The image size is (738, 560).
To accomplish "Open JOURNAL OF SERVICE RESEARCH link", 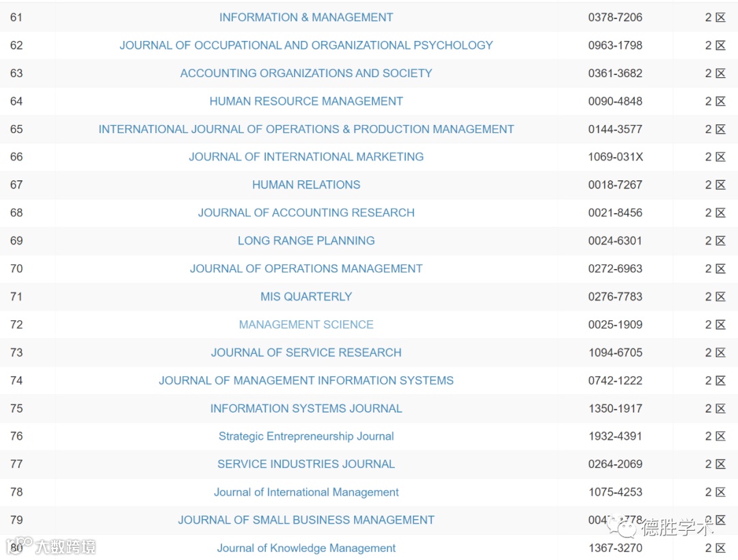I will click(x=306, y=352).
